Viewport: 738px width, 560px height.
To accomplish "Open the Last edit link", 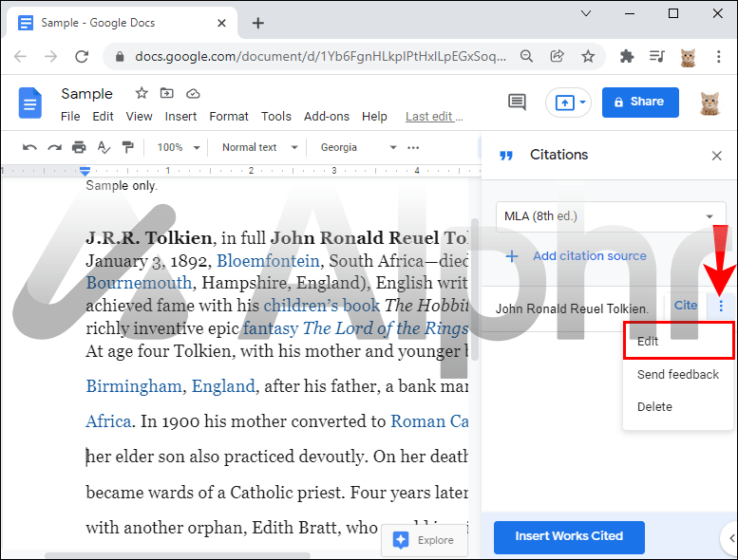I will pyautogui.click(x=434, y=117).
